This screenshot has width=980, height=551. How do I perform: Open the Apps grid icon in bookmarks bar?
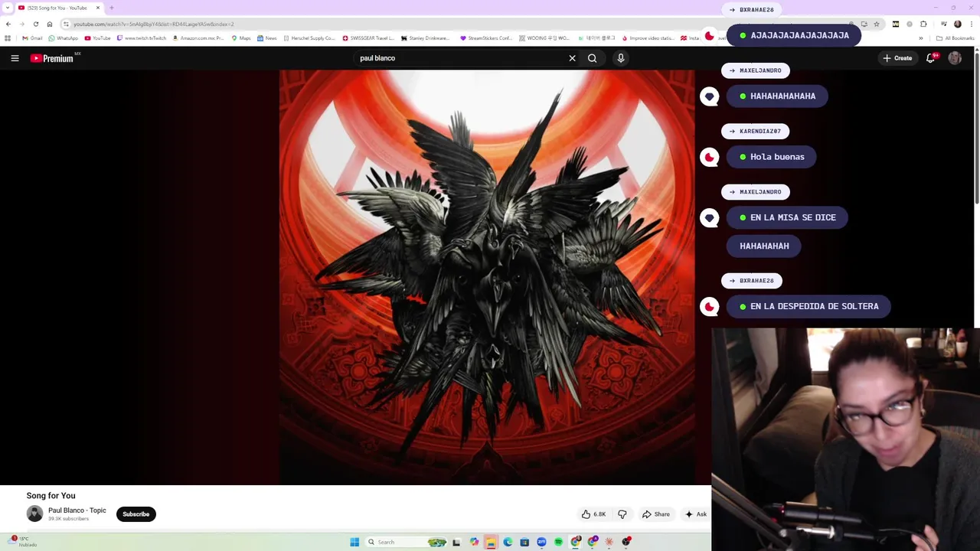click(x=8, y=38)
